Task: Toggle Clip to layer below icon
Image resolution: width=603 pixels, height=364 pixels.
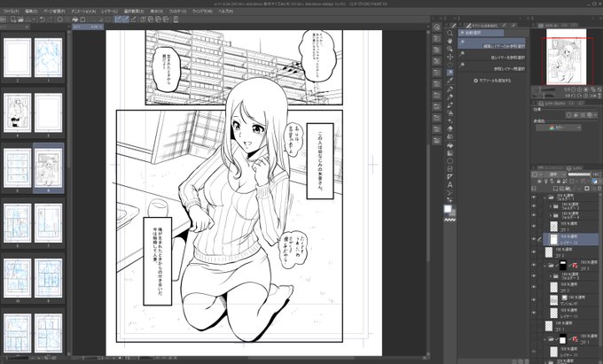Action: pos(539,182)
